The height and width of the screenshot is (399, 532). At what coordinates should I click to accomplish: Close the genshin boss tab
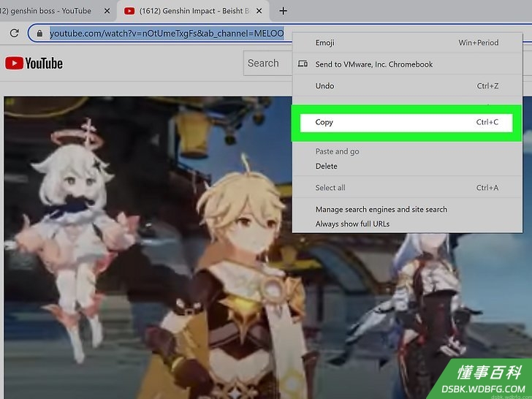(x=107, y=11)
